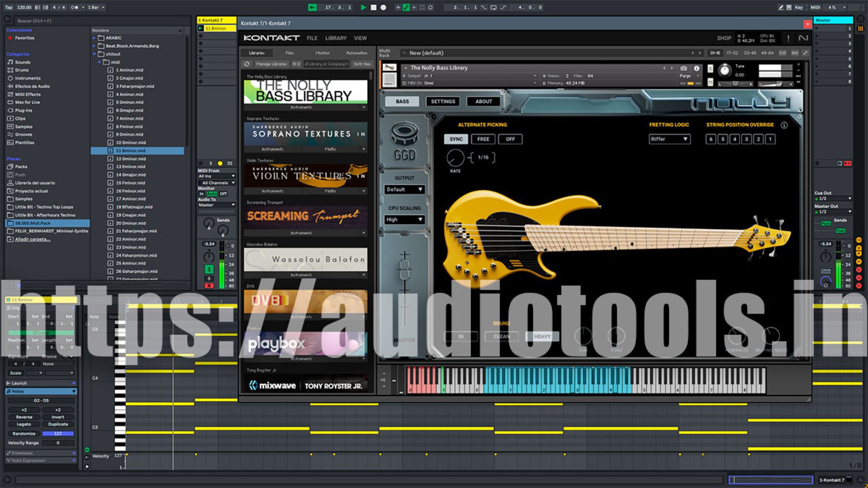The width and height of the screenshot is (868, 488).
Task: Switch to the SETTINGS tab on the Nolly interface
Action: coord(442,101)
